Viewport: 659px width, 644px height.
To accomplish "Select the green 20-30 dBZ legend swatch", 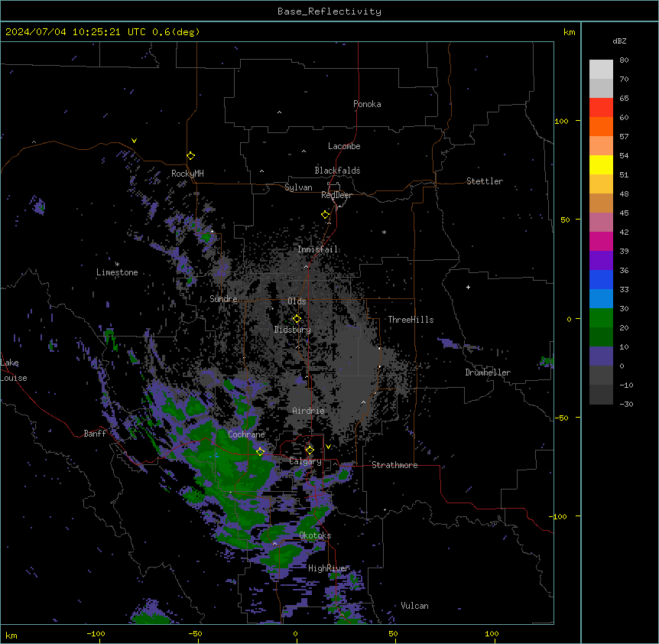I will [x=601, y=318].
